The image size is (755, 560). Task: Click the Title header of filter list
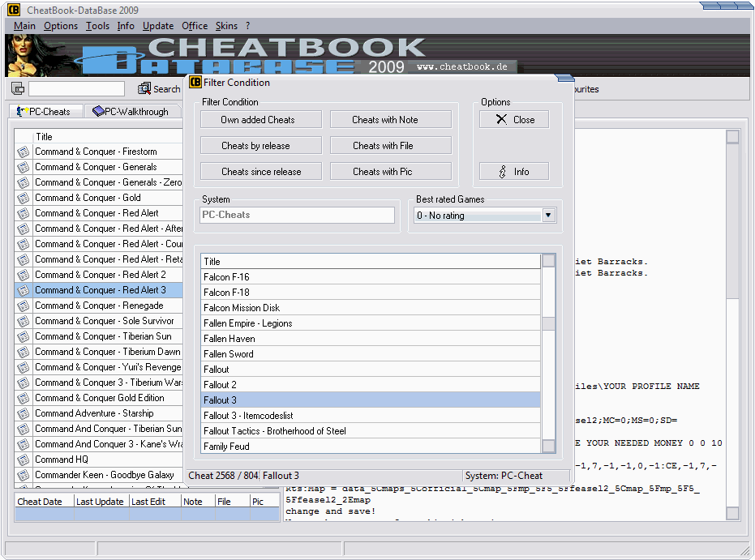point(371,261)
